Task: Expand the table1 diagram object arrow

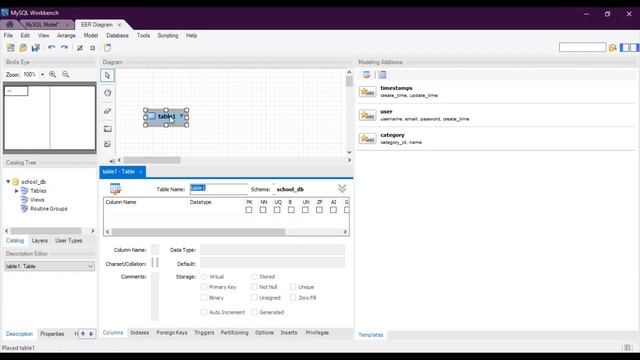Action: pyautogui.click(x=182, y=116)
